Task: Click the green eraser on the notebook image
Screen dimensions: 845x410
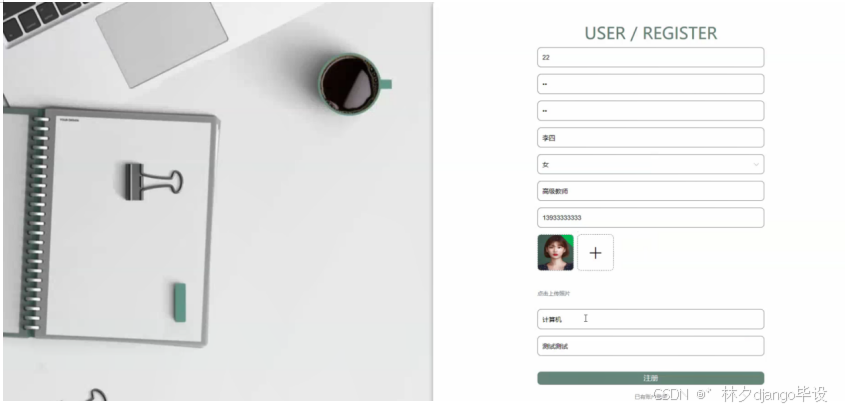Action: (x=180, y=302)
